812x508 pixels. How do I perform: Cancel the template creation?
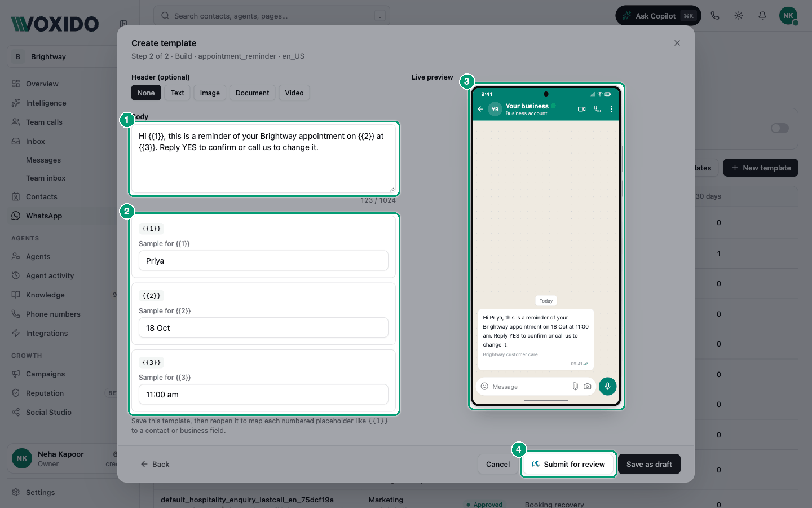coord(498,464)
